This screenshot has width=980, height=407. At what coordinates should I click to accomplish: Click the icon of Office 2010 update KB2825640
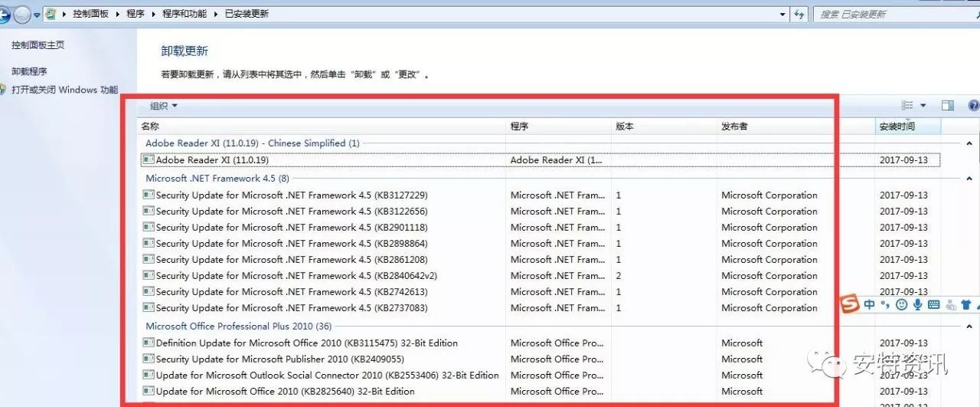(149, 391)
